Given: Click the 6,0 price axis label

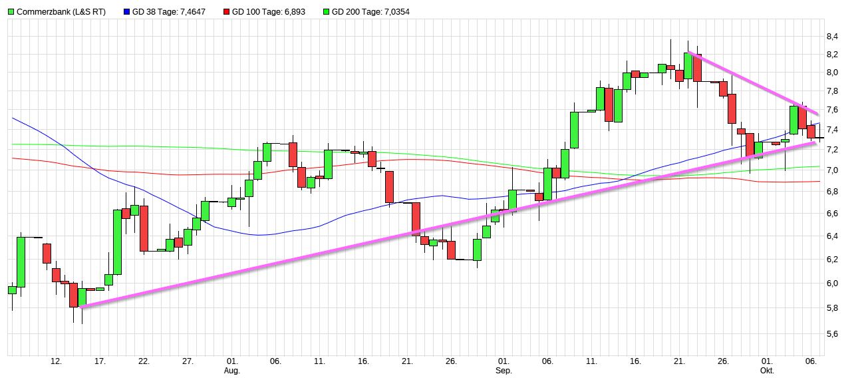Looking at the screenshot, I should click(832, 283).
